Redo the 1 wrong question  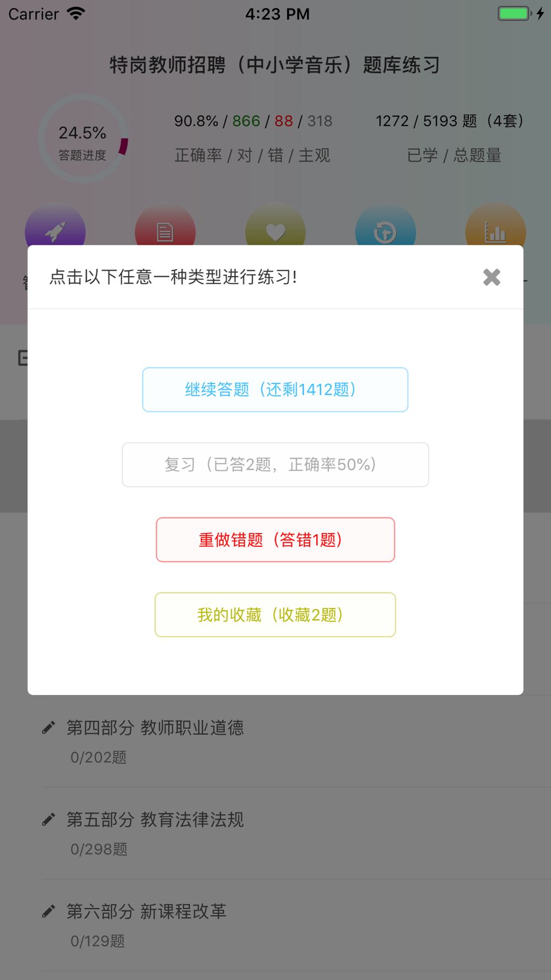tap(275, 540)
